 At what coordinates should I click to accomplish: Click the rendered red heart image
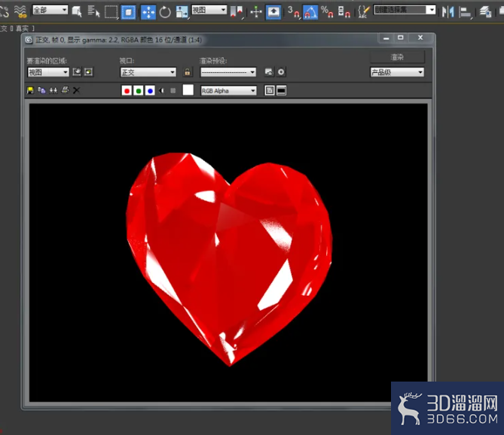click(x=229, y=259)
